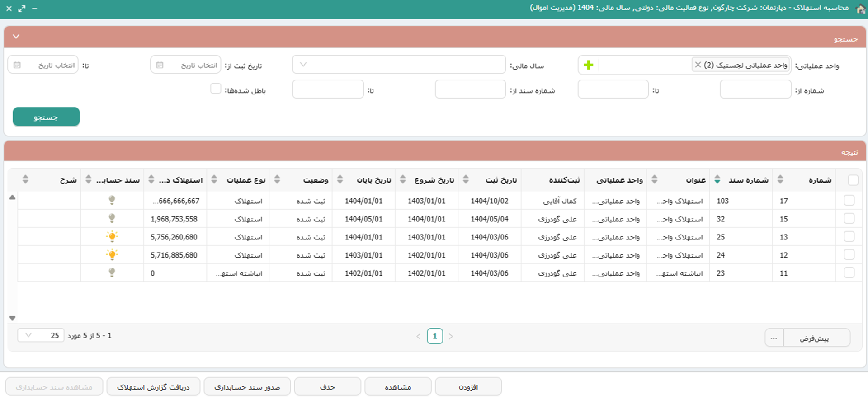
Task: Click the جستجو search button
Action: coord(46,117)
